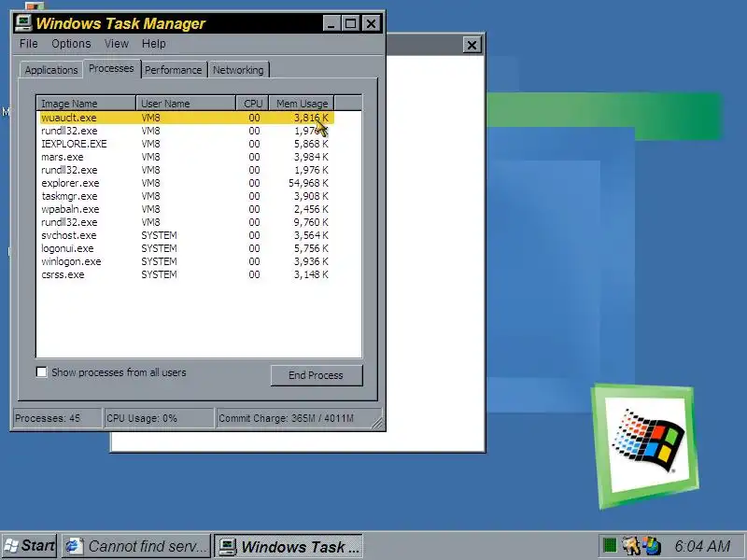Select the IEXPLORE.EXE process
This screenshot has width=747, height=560.
tap(187, 144)
